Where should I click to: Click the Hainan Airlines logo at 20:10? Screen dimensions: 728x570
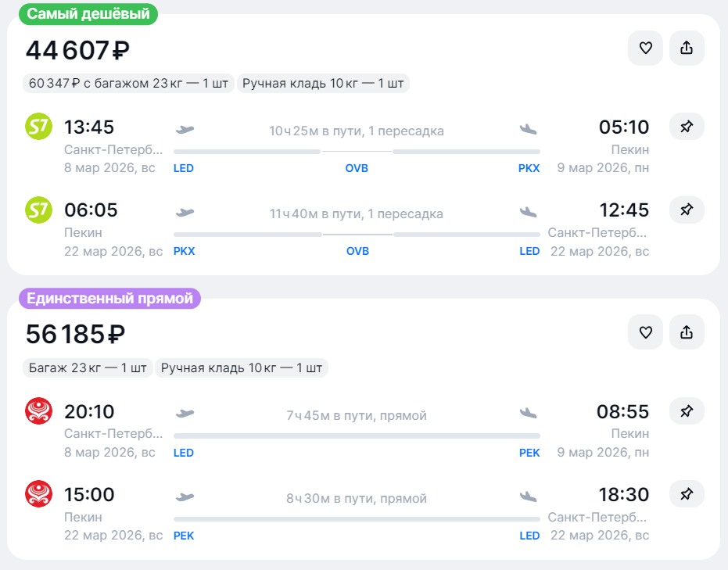38,410
